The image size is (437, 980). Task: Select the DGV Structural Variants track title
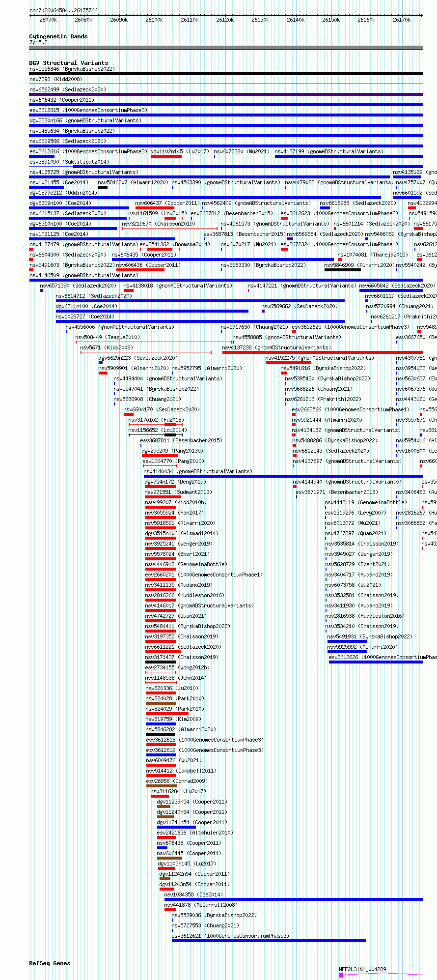69,63
